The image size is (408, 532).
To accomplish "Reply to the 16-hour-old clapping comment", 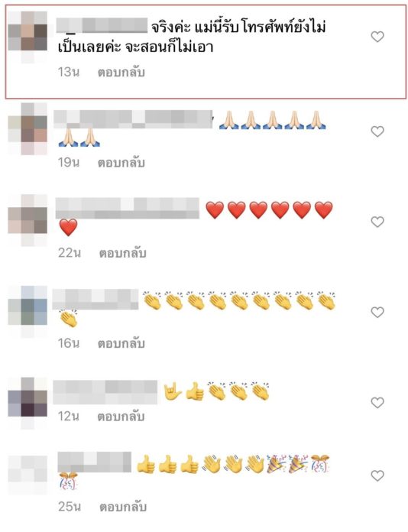I will pos(121,344).
